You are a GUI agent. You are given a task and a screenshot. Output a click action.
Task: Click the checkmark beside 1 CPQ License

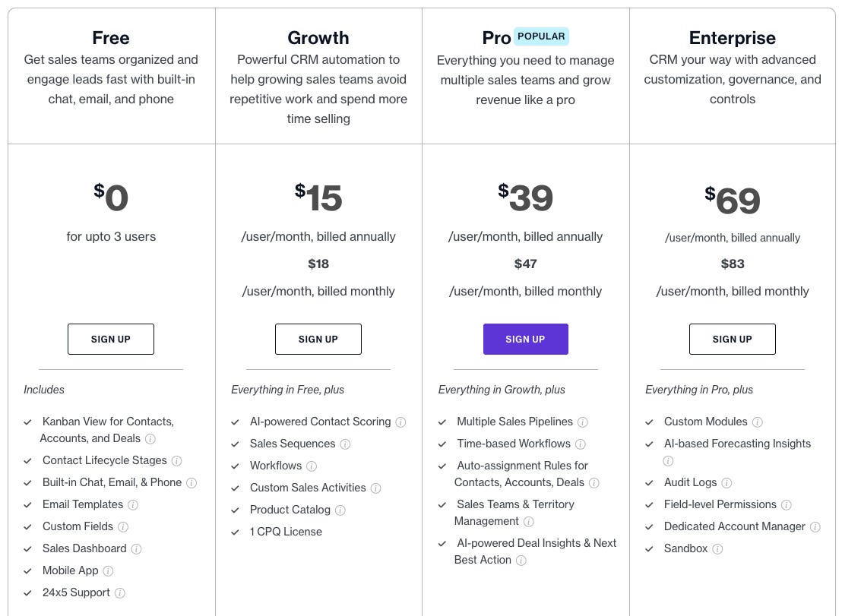tap(234, 532)
